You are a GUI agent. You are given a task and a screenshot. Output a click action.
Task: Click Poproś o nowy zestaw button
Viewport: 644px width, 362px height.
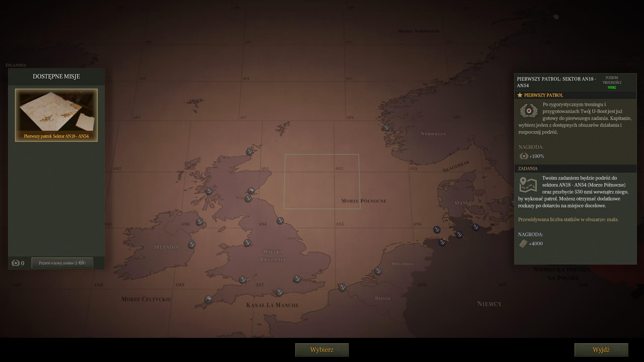(x=62, y=263)
